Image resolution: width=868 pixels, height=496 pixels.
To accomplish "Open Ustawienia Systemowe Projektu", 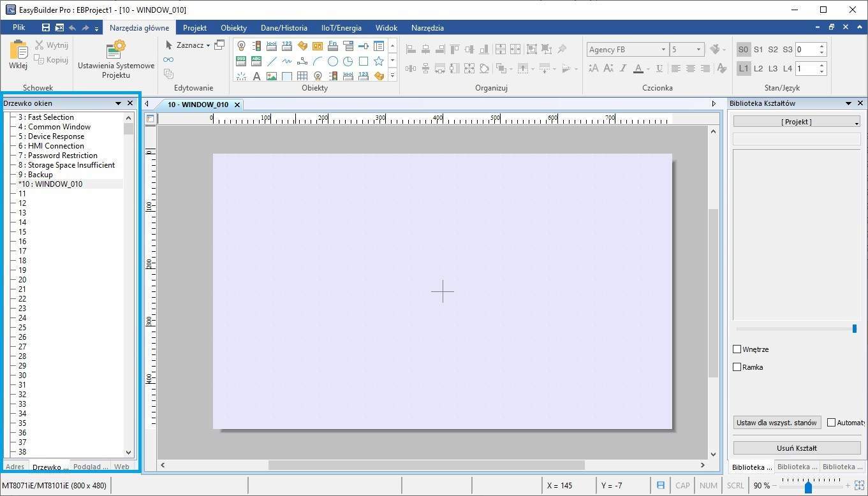I will (x=116, y=59).
